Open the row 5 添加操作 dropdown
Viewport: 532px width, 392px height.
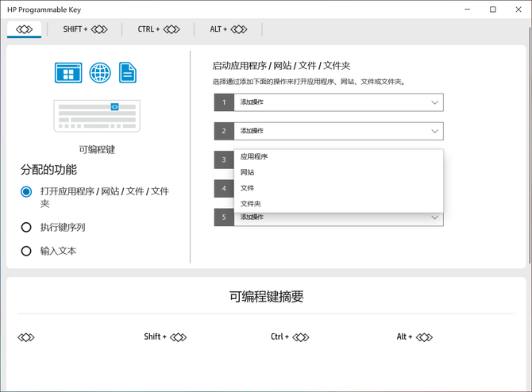pyautogui.click(x=338, y=219)
